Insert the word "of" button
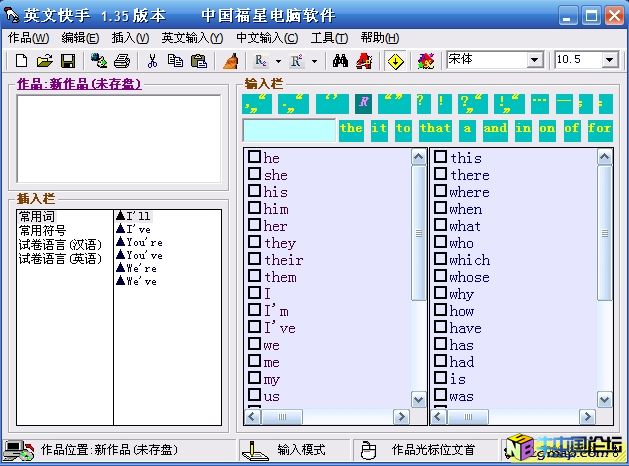This screenshot has height=466, width=629. (572, 131)
